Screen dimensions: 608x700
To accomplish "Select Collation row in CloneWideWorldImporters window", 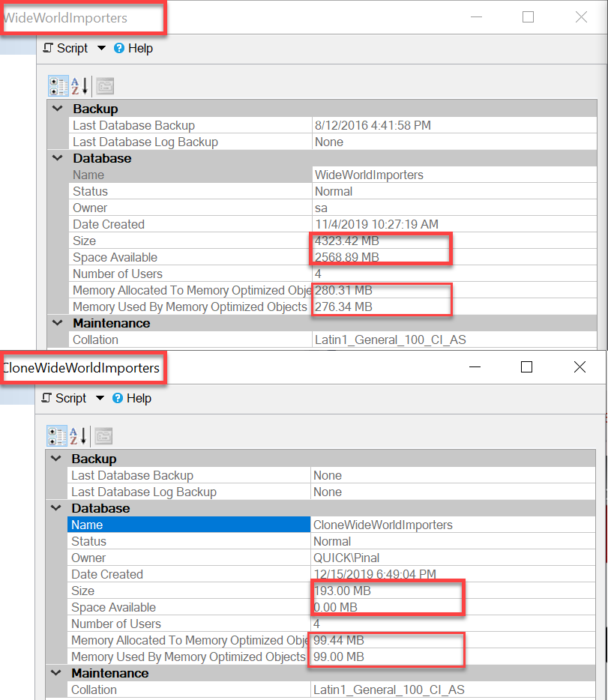I will pyautogui.click(x=331, y=690).
